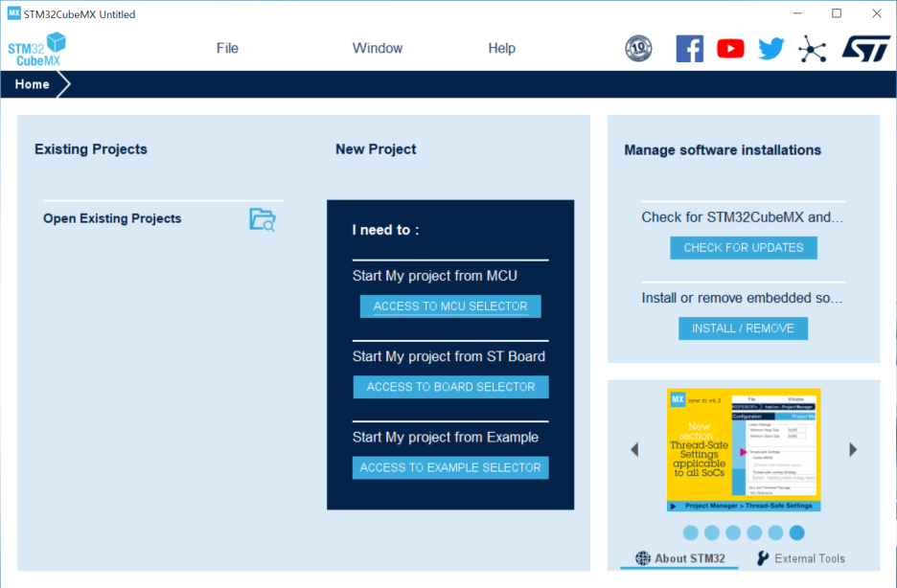
Task: Click the 'Existing Projects' heading
Action: (91, 149)
